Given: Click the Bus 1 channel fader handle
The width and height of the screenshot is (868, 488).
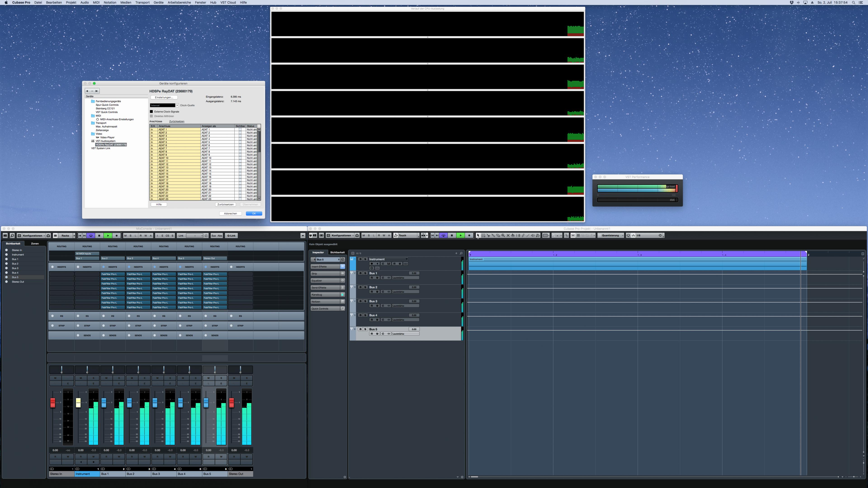Looking at the screenshot, I should click(104, 403).
